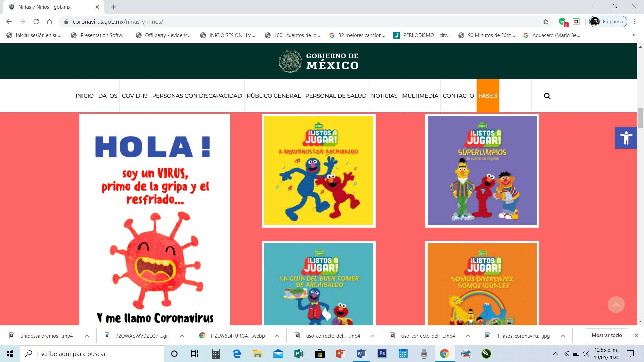Bookmark this page with the star icon
The height and width of the screenshot is (362, 644).
tap(546, 22)
